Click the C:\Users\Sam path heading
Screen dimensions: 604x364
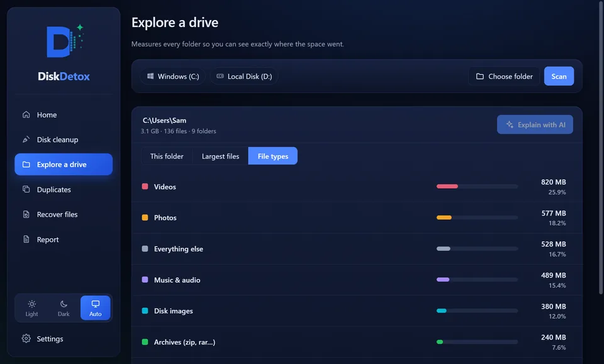tap(164, 121)
